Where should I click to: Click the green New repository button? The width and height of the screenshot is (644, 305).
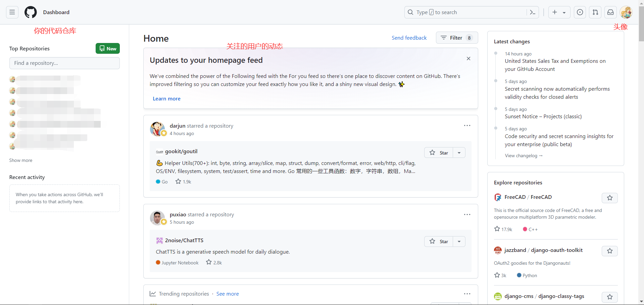click(108, 49)
